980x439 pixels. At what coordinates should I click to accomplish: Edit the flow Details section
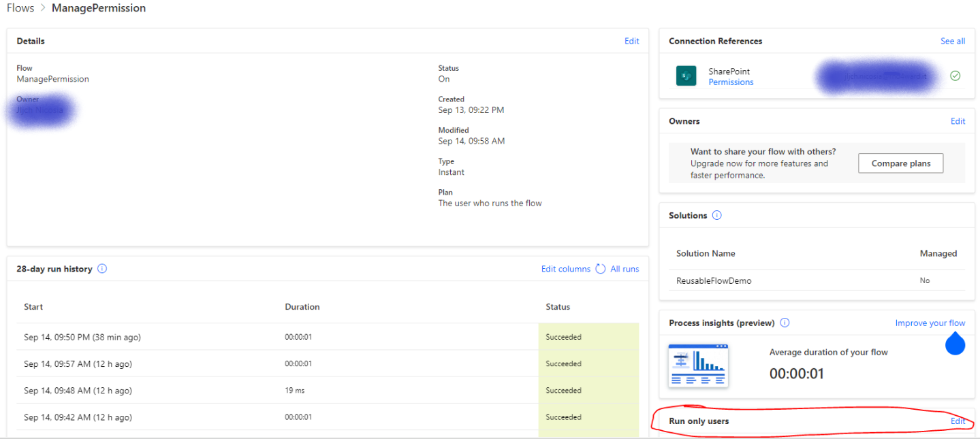631,41
